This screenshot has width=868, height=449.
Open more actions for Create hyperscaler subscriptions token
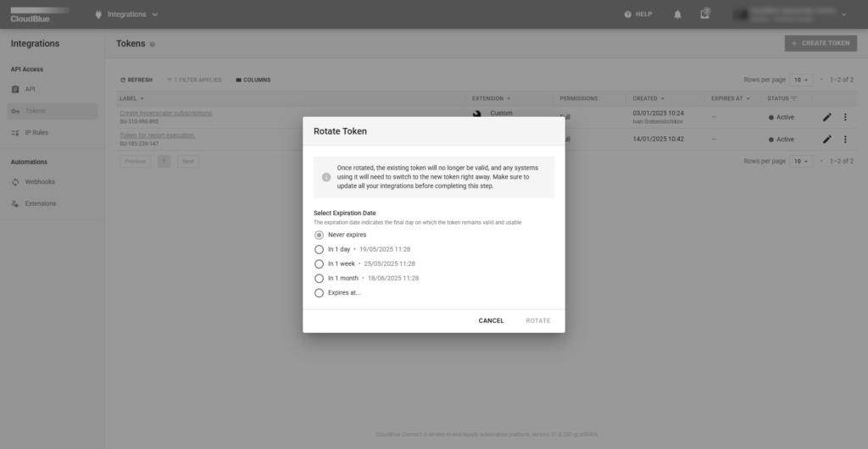point(845,117)
